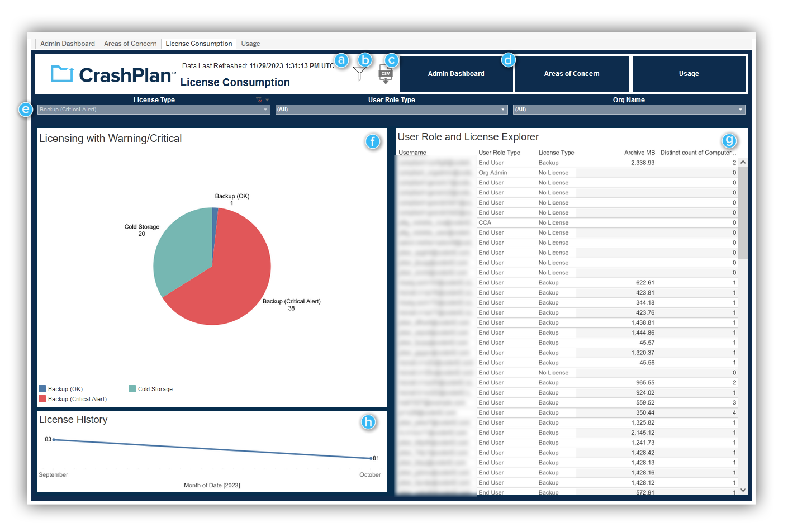This screenshot has height=532, width=788.
Task: Click the Admin Dashboard navigation button
Action: (x=456, y=73)
